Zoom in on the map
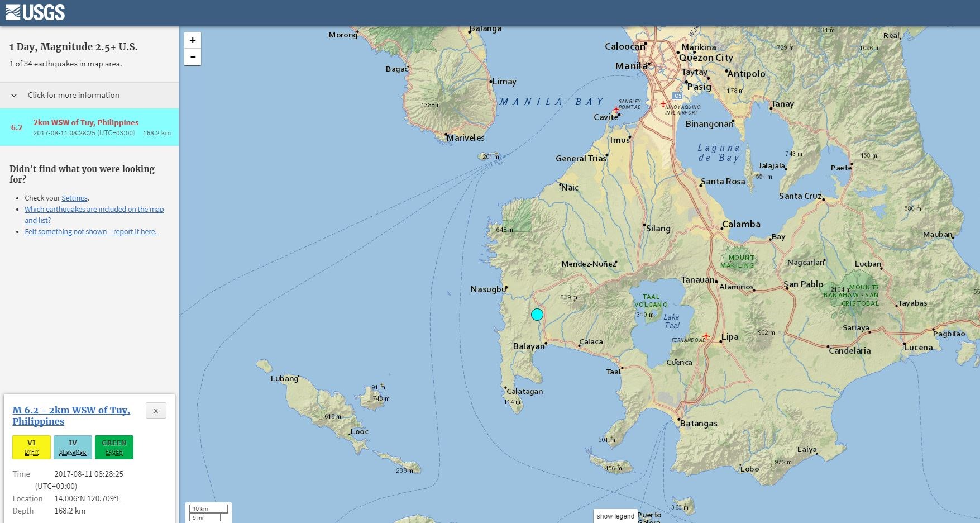 (193, 40)
